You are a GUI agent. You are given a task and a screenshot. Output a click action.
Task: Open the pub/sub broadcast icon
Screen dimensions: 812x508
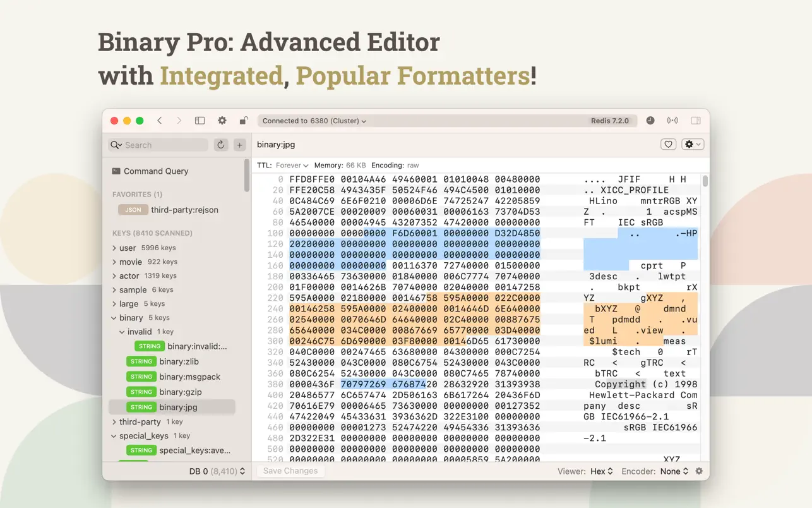(672, 121)
